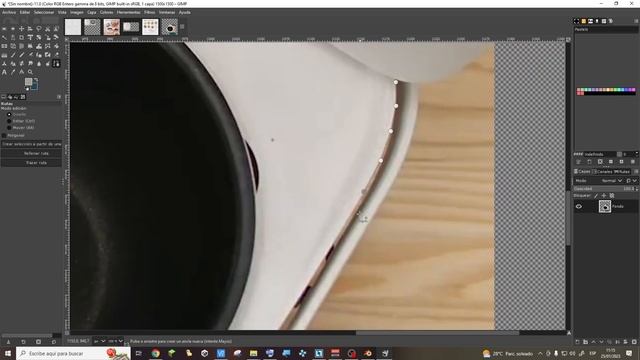This screenshot has width=640, height=360.
Task: Create a new layer in Layers panel
Action: coord(577,342)
